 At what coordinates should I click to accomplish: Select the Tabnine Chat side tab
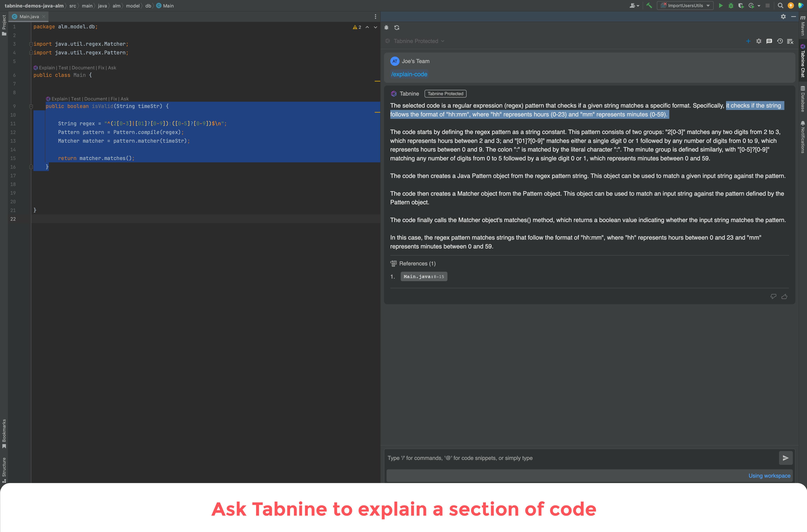pos(803,61)
